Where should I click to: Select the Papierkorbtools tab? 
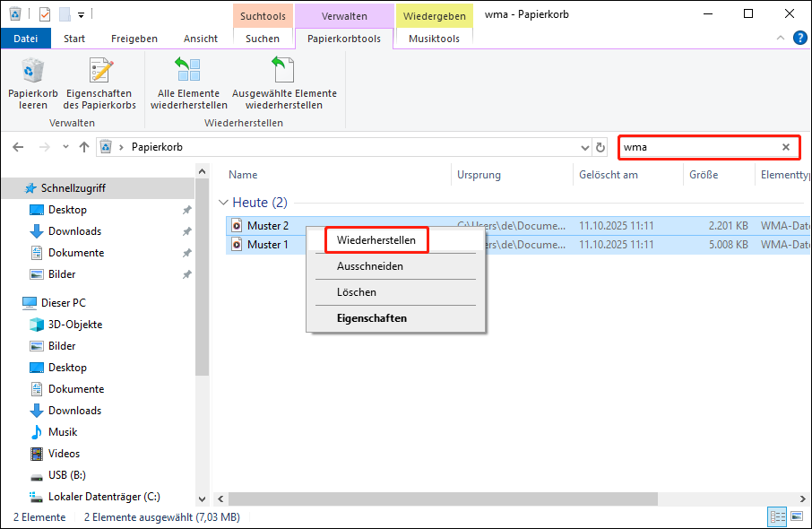344,39
